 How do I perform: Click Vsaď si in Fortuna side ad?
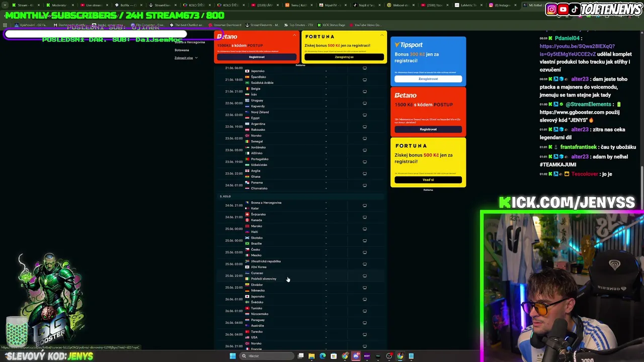[x=428, y=179]
